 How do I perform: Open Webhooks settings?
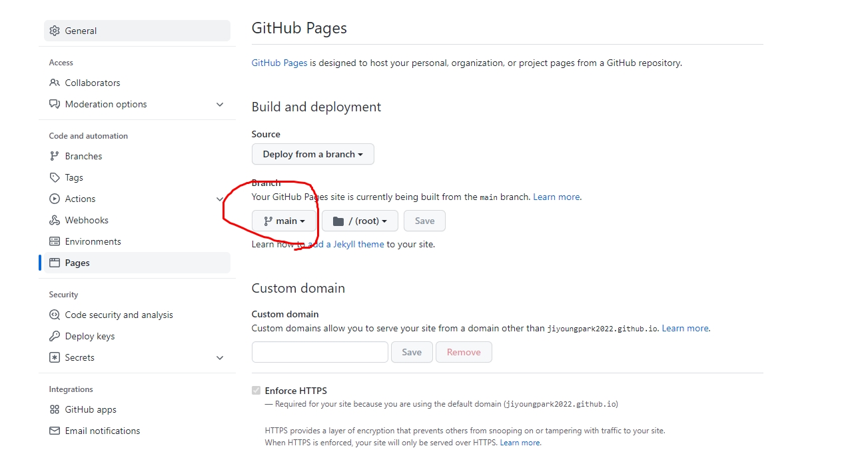(137, 220)
